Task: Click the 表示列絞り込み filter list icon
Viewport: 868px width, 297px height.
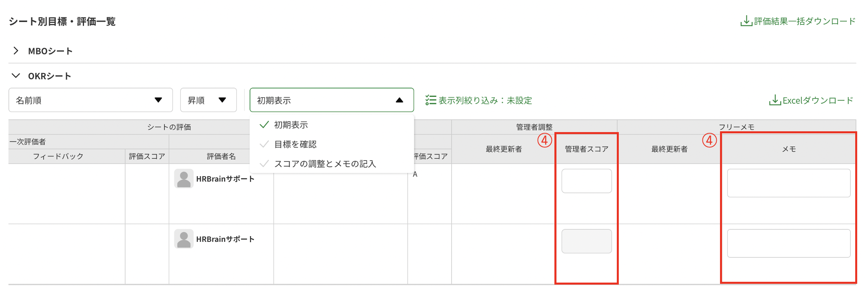Action: 430,100
